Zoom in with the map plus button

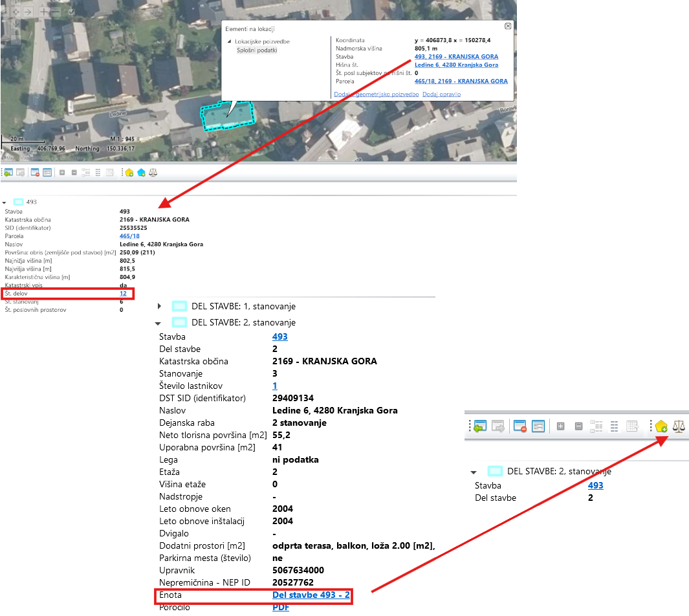[x=43, y=12]
